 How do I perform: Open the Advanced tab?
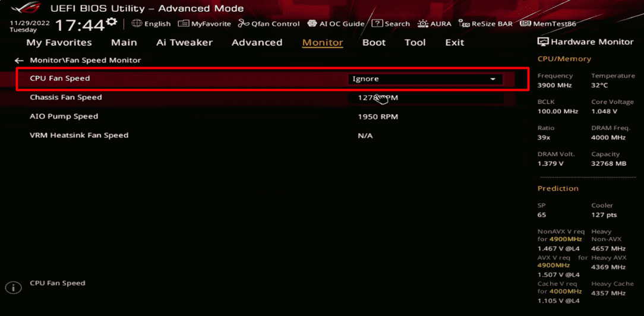pos(257,43)
